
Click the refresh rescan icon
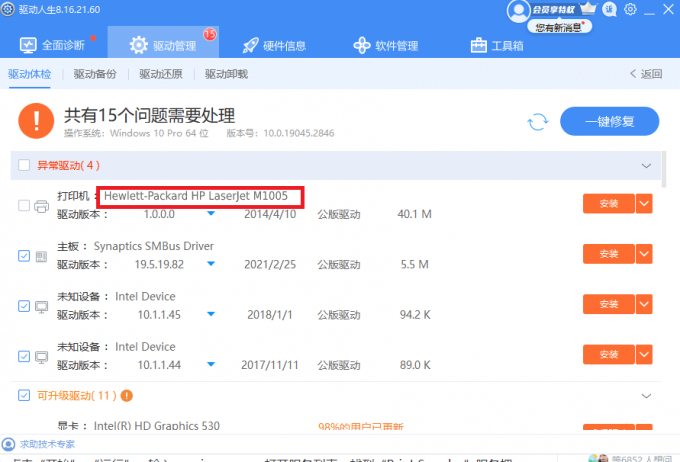[x=538, y=122]
